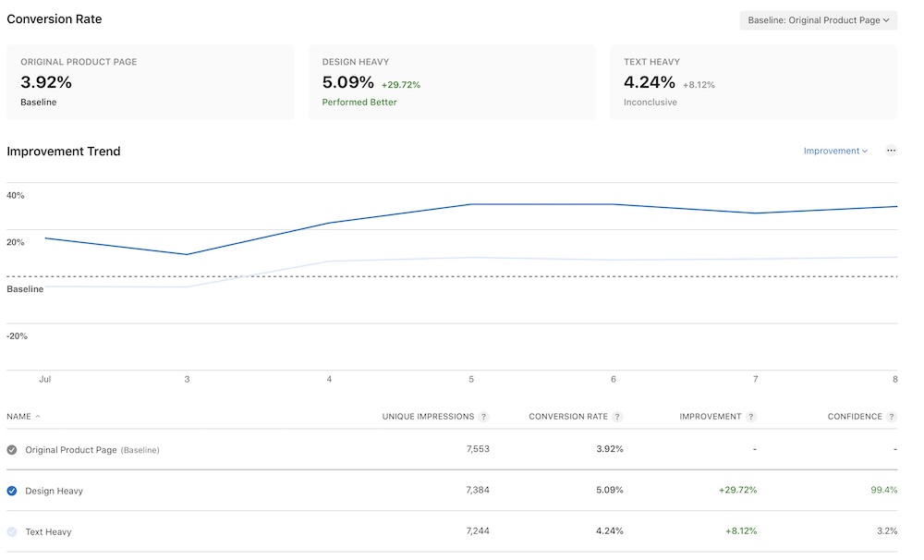Click the dashed Baseline reference line
Image resolution: width=924 pixels, height=560 pixels.
(462, 274)
